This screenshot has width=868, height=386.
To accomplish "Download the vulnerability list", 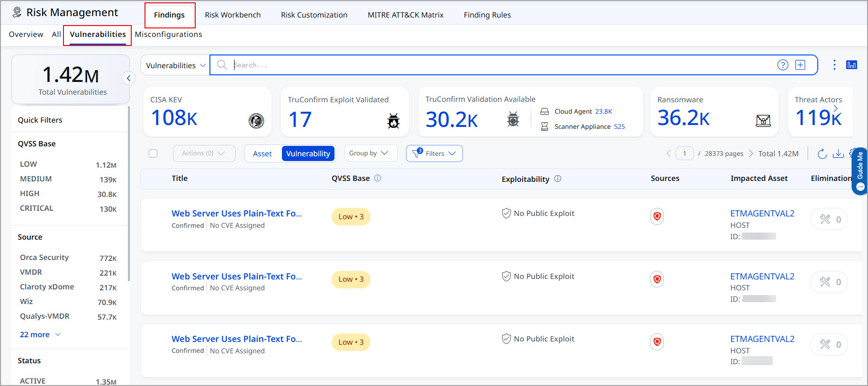I will (838, 153).
